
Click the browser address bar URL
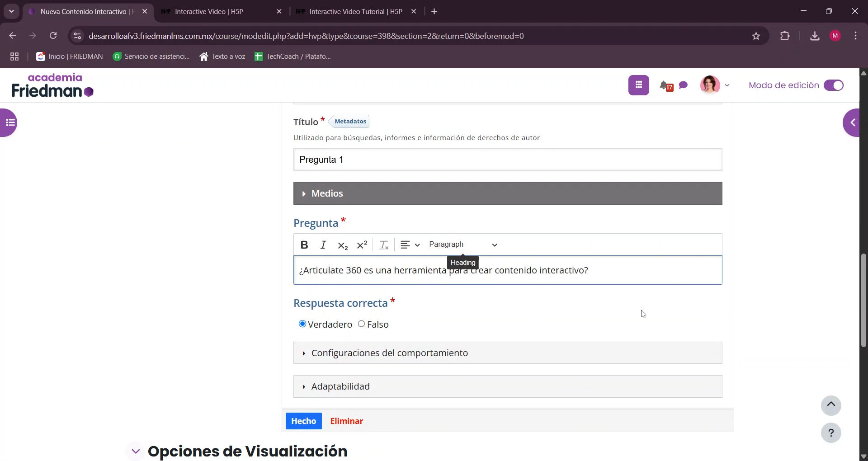(307, 36)
